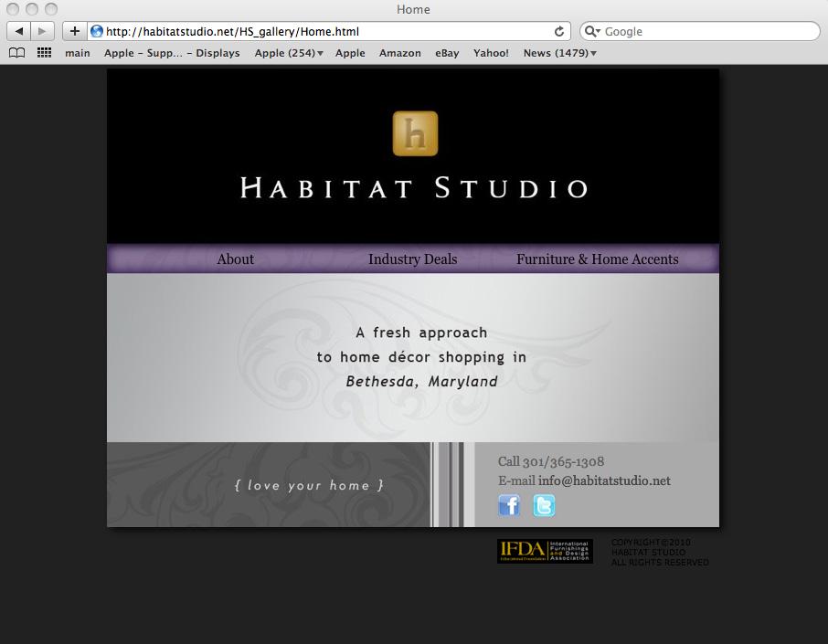Open Furniture & Home Accents tab
The width and height of the screenshot is (828, 644).
click(x=597, y=259)
